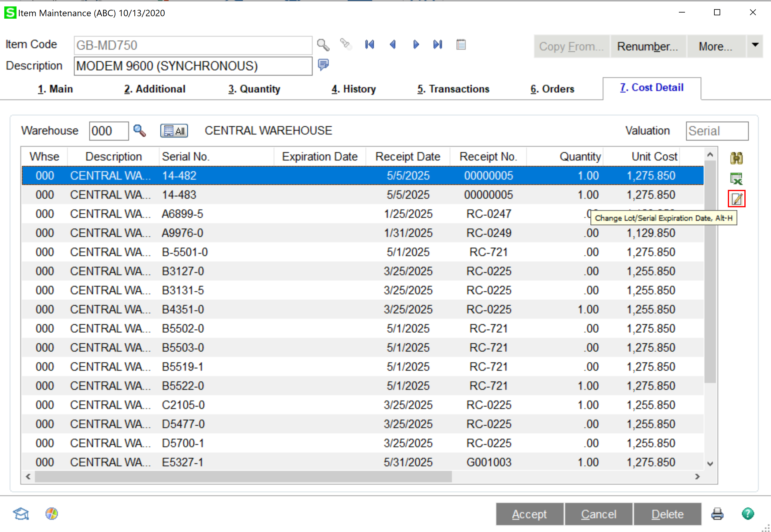
Task: Open the help question mark icon
Action: point(748,514)
